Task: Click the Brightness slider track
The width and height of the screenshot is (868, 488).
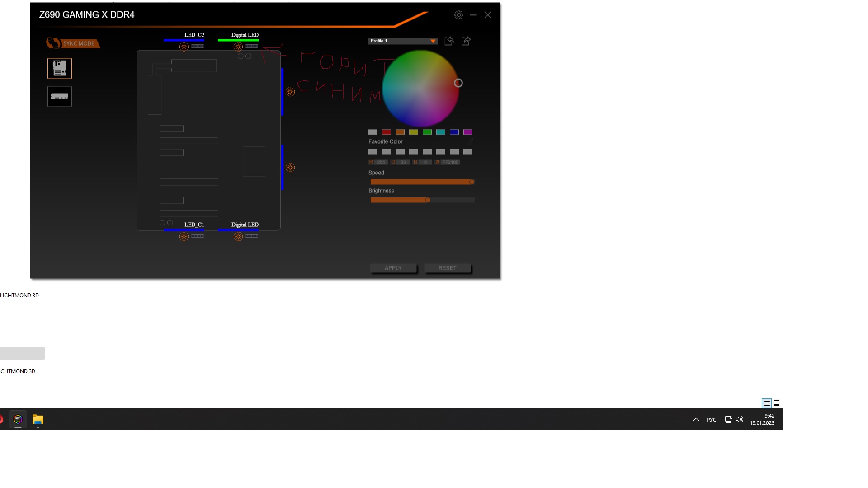Action: click(422, 200)
